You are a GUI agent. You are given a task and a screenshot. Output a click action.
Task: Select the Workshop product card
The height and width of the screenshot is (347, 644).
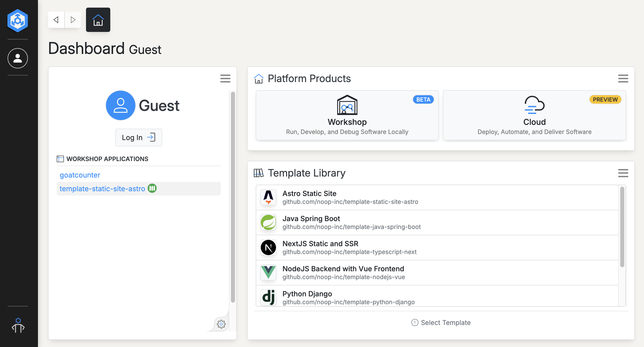click(x=347, y=115)
